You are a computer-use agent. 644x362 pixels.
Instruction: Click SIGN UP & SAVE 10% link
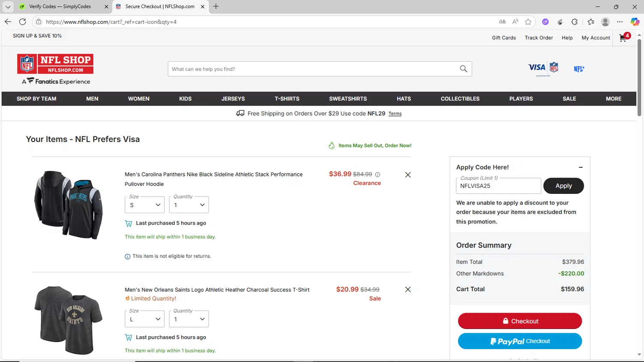click(37, 36)
